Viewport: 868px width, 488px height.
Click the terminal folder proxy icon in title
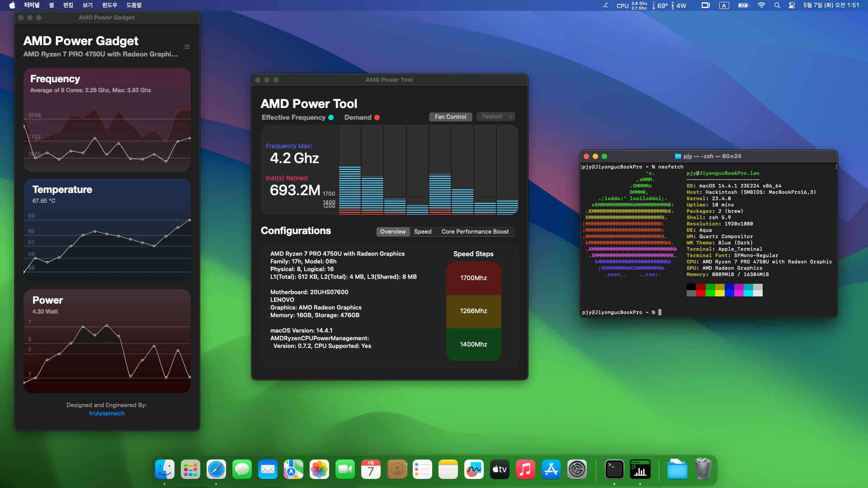pyautogui.click(x=678, y=156)
